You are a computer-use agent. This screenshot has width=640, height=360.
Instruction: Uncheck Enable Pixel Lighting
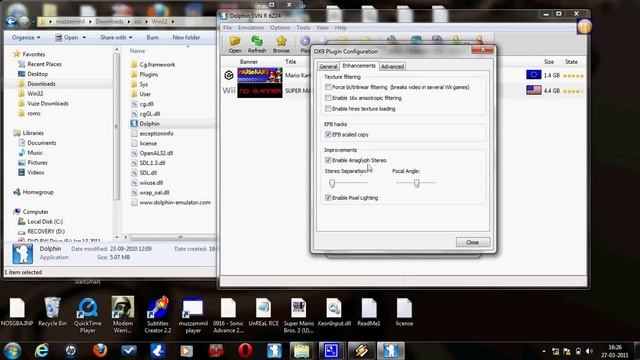click(x=328, y=198)
